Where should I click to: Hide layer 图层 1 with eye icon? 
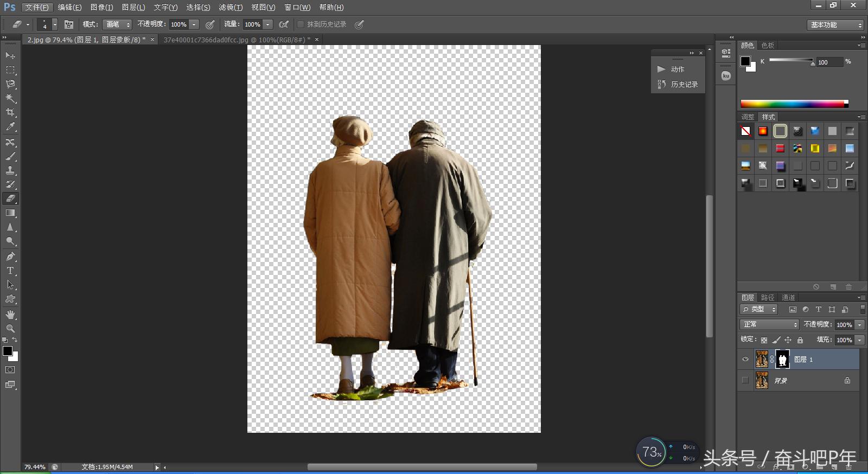coord(745,359)
